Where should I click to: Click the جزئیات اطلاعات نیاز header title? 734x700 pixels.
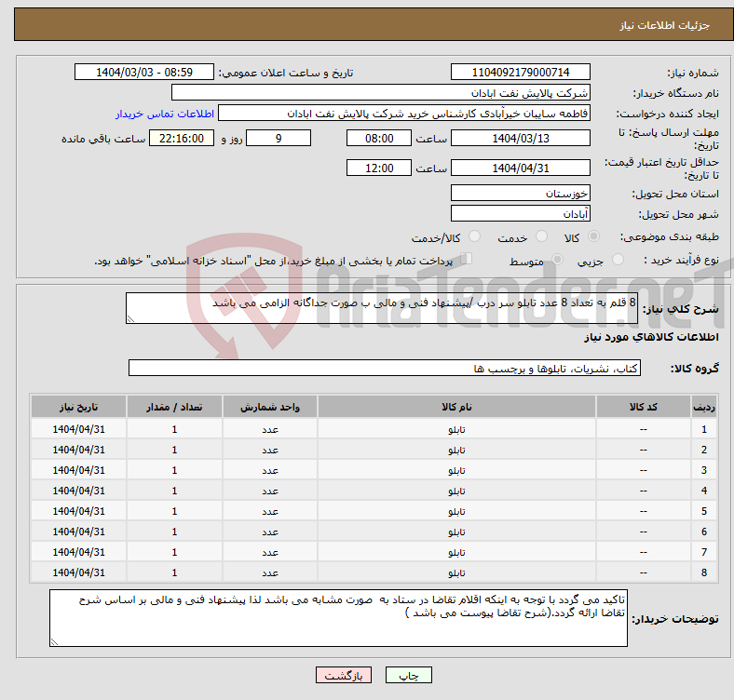[664, 25]
